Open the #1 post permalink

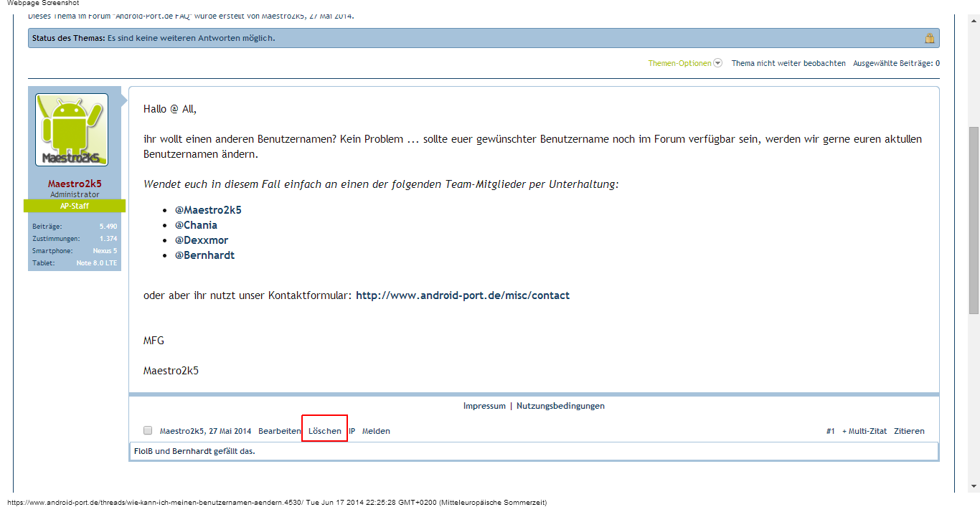(x=830, y=431)
